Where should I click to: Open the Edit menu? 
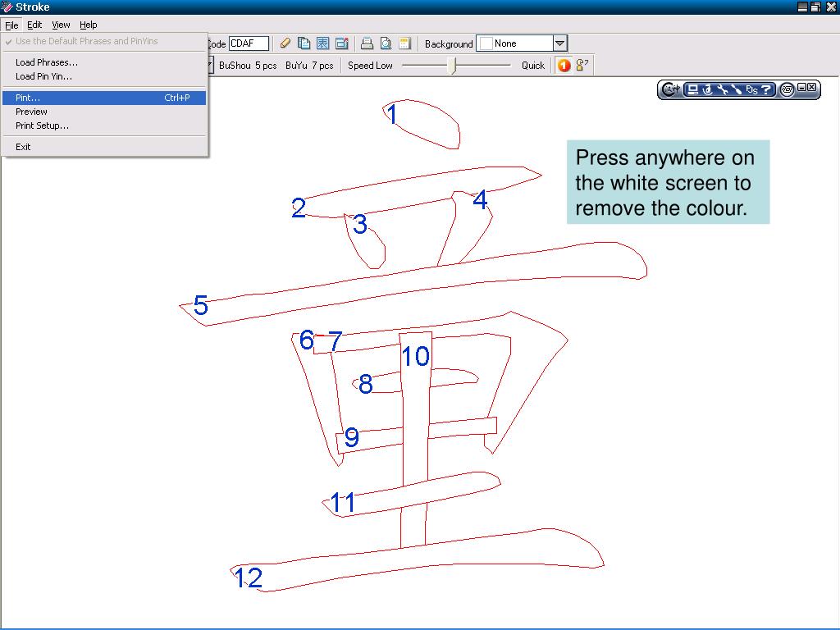(34, 25)
